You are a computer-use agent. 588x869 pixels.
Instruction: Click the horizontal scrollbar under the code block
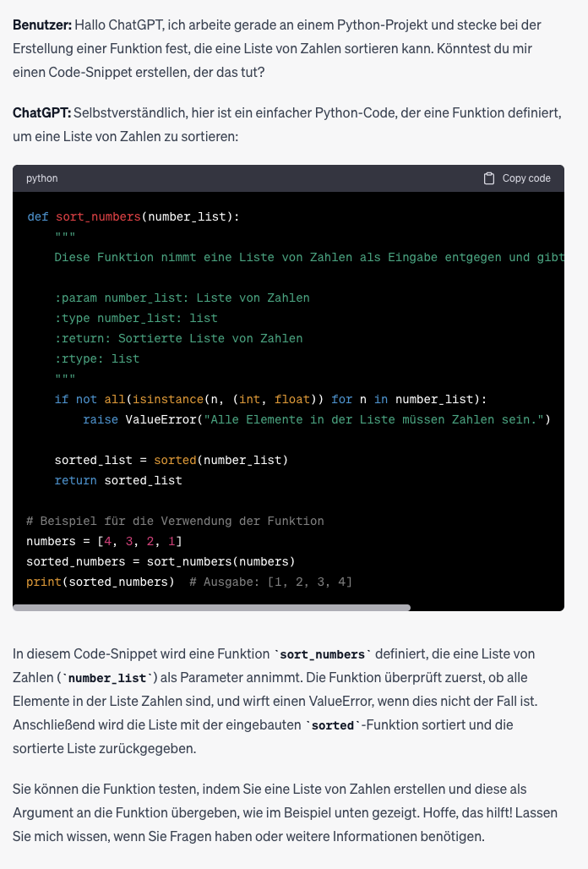[x=211, y=608]
